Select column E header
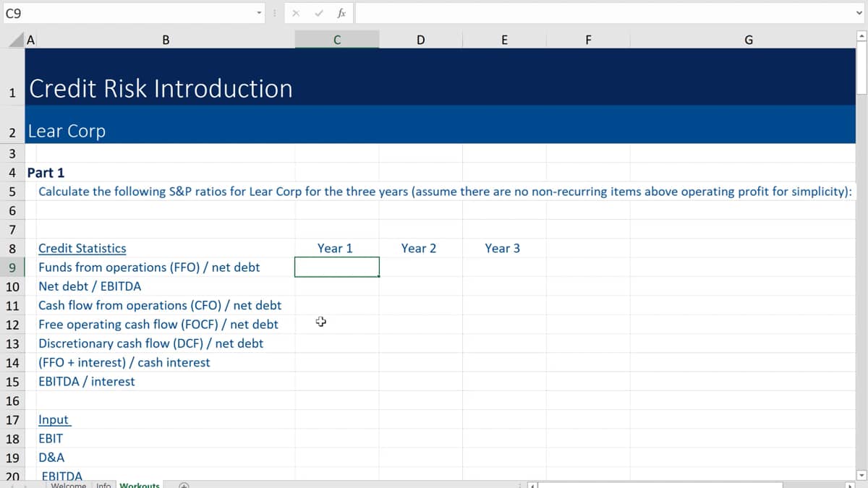This screenshot has height=488, width=868. [504, 40]
